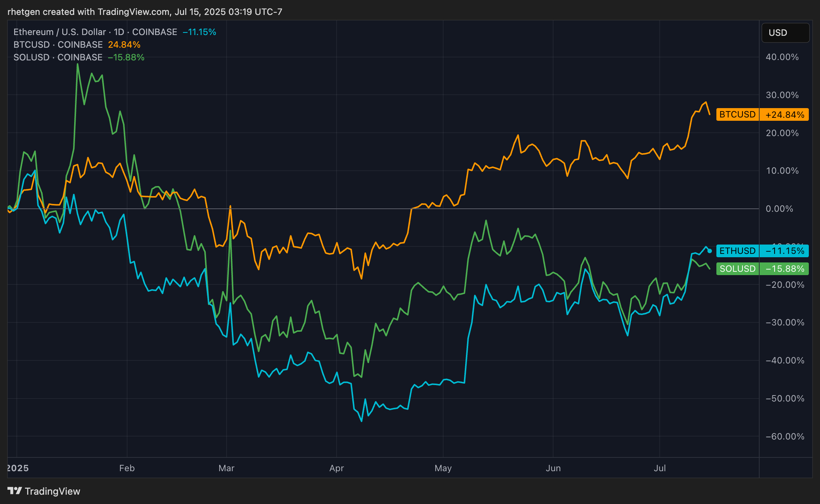The image size is (820, 504).
Task: Click the Feb label on time axis
Action: click(127, 468)
